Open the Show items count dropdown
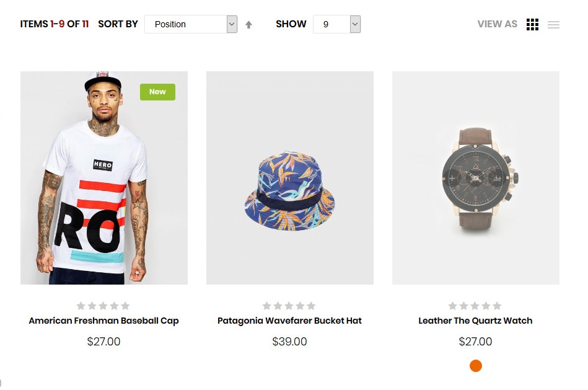 [336, 24]
